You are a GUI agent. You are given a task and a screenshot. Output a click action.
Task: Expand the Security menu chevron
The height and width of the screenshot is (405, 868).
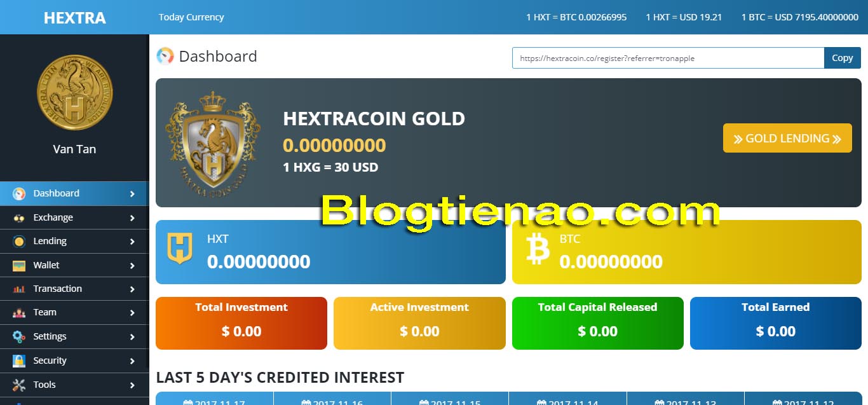(x=132, y=361)
